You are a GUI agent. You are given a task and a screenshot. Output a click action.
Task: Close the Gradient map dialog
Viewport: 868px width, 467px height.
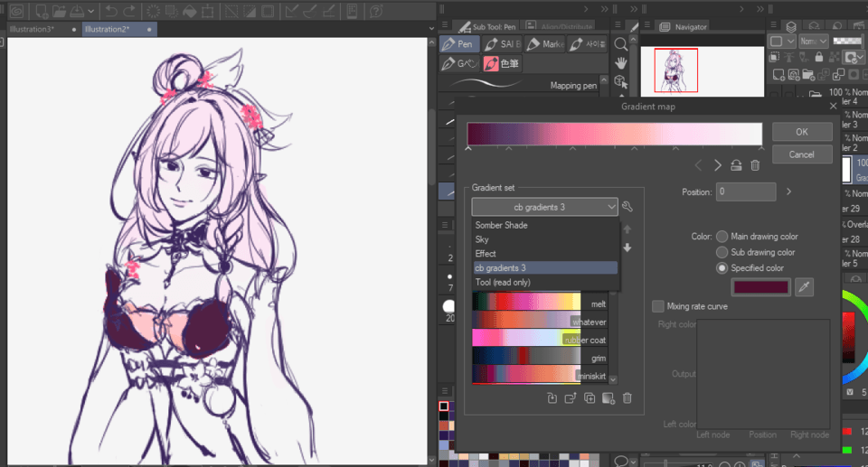point(834,106)
